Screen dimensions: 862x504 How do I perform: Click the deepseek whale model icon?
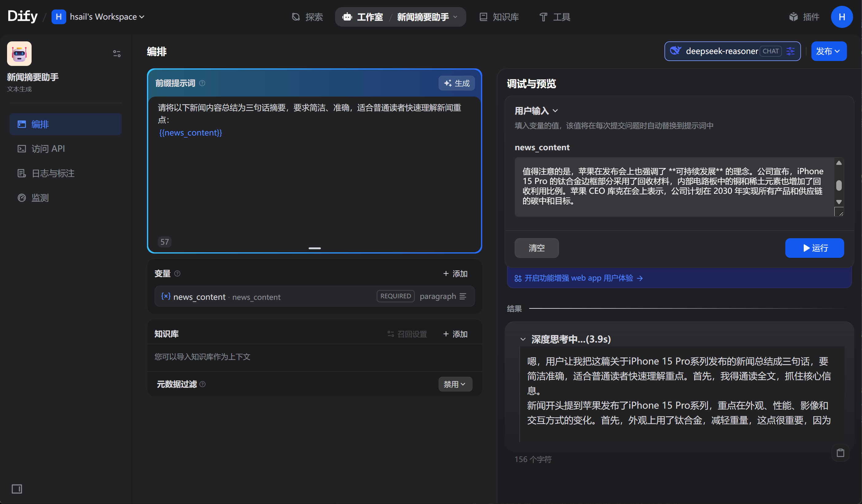[675, 51]
